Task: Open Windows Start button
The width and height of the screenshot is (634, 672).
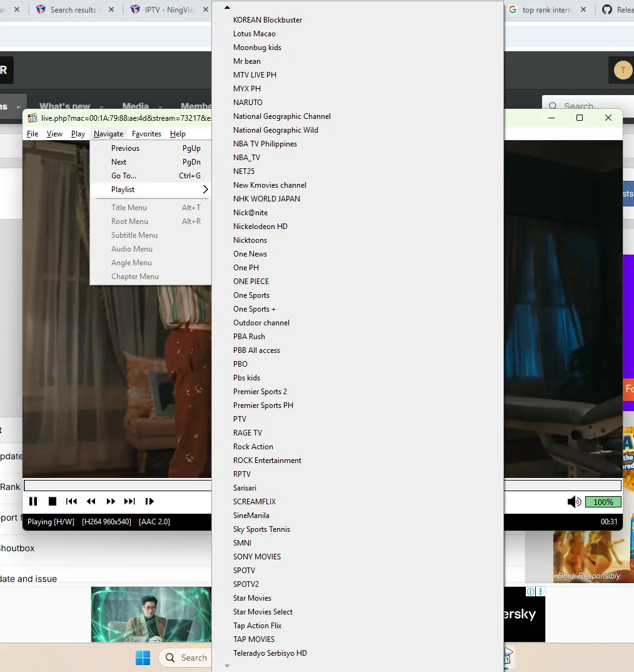Action: tap(143, 658)
